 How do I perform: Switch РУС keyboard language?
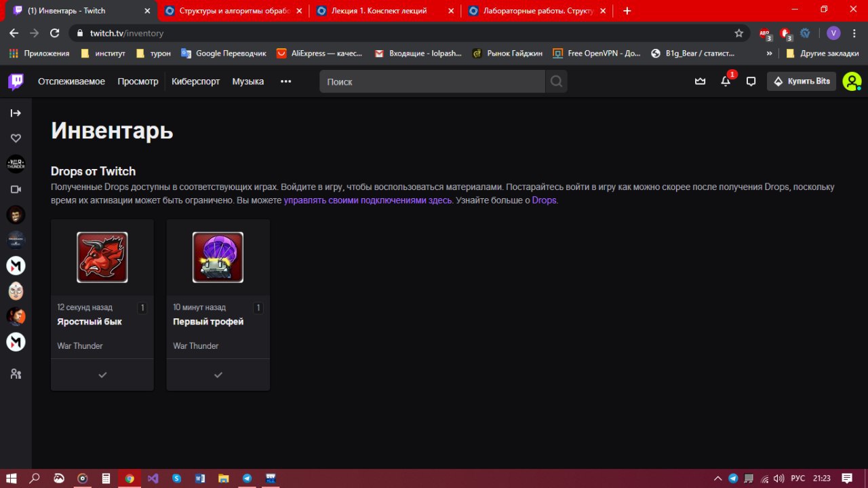click(x=799, y=478)
